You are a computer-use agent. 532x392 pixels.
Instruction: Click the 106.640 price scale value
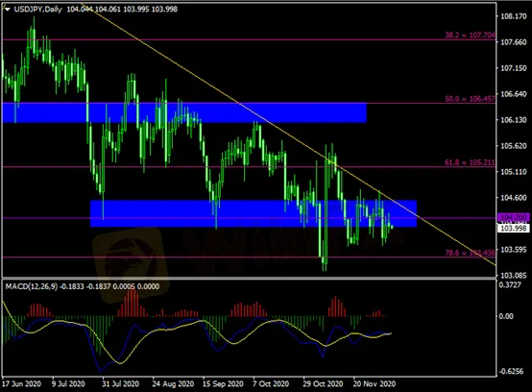point(514,94)
